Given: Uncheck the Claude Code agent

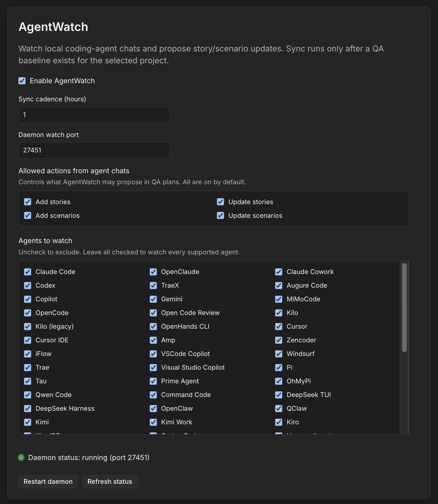Looking at the screenshot, I should (28, 272).
